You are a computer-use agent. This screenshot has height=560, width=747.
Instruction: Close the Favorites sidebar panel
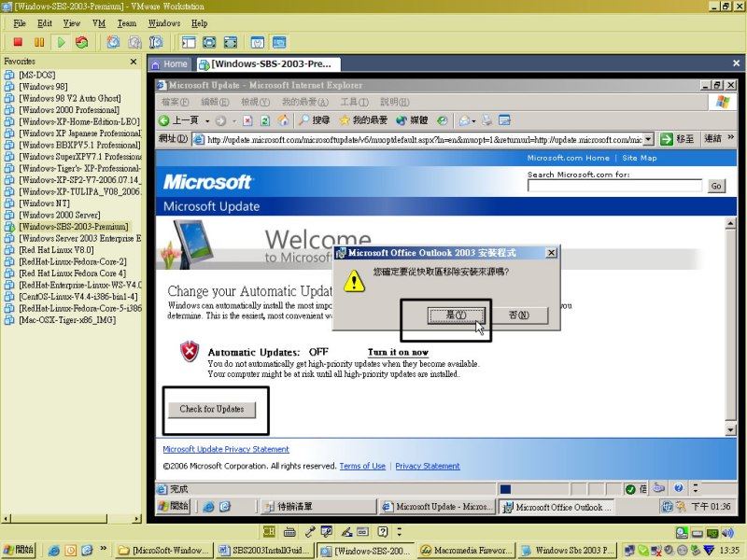pyautogui.click(x=134, y=62)
